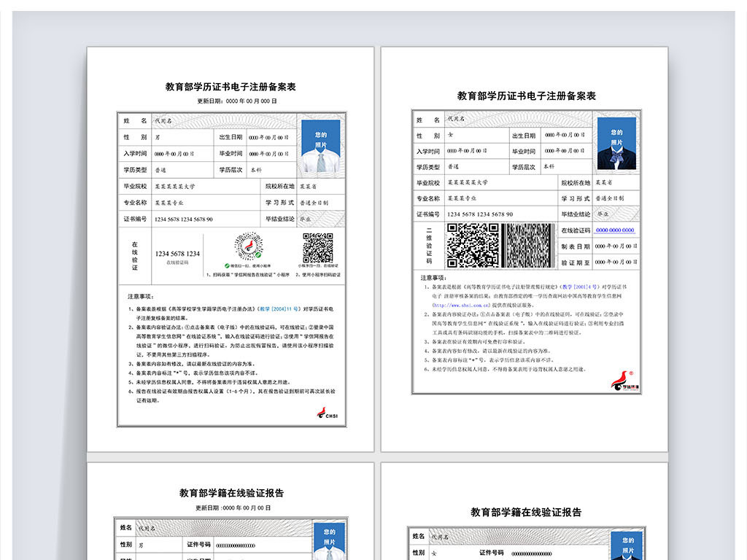Click the green WeChat checkmark icon
747x560 pixels.
pos(258,255)
